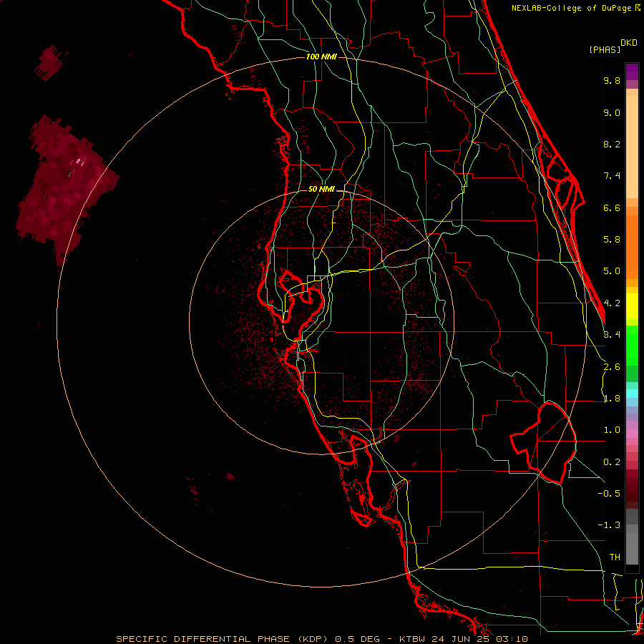Click the 7.4 legend value

tap(612, 176)
